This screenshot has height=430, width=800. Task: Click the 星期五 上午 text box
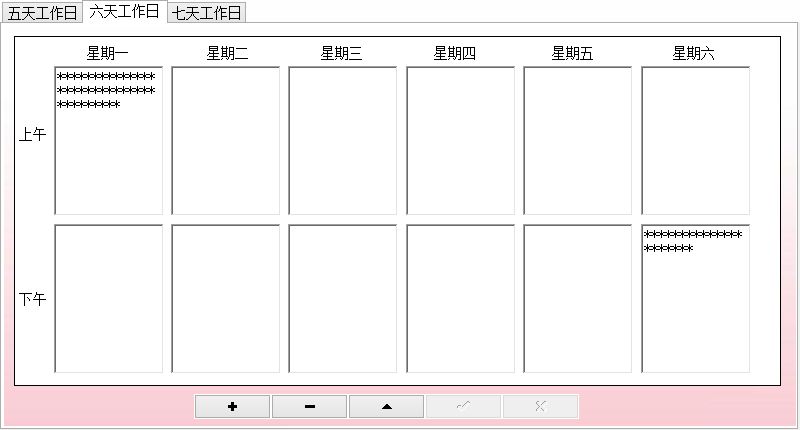pyautogui.click(x=578, y=141)
